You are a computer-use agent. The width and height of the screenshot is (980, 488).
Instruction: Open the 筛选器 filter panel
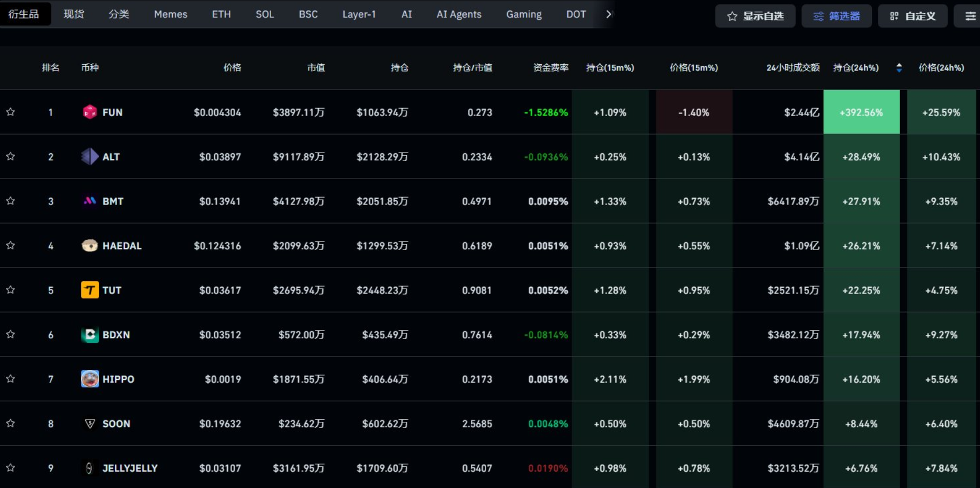click(x=836, y=16)
